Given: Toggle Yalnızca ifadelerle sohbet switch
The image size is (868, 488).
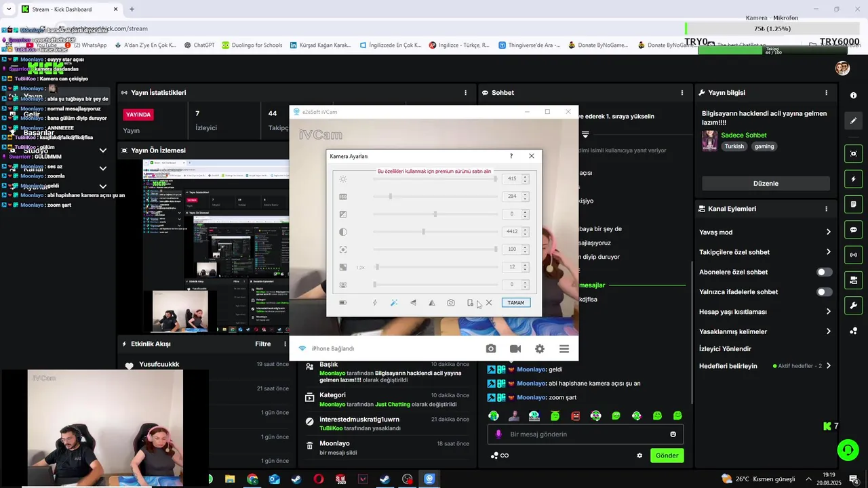Looking at the screenshot, I should click(824, 292).
